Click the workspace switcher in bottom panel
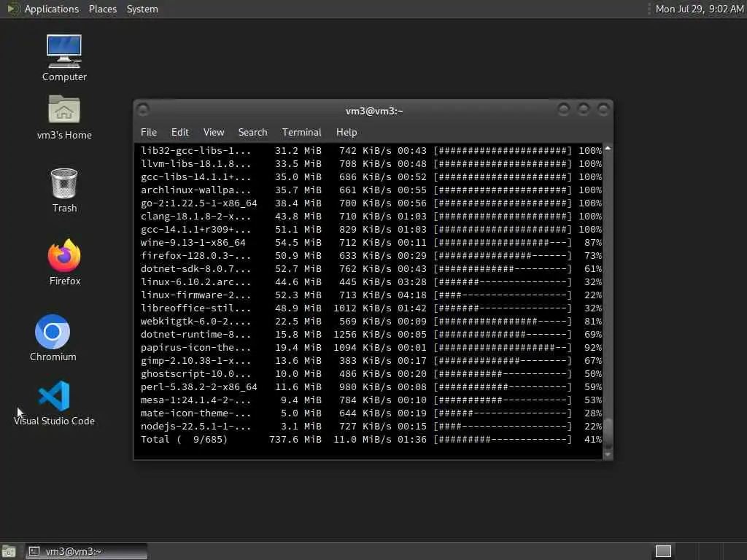747x560 pixels. (x=663, y=551)
